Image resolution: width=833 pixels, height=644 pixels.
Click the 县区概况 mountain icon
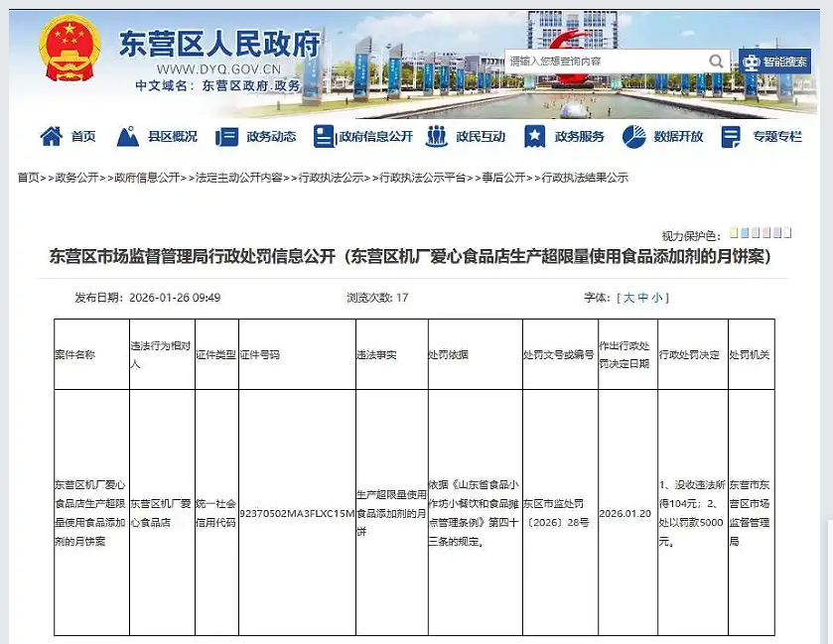pos(127,136)
